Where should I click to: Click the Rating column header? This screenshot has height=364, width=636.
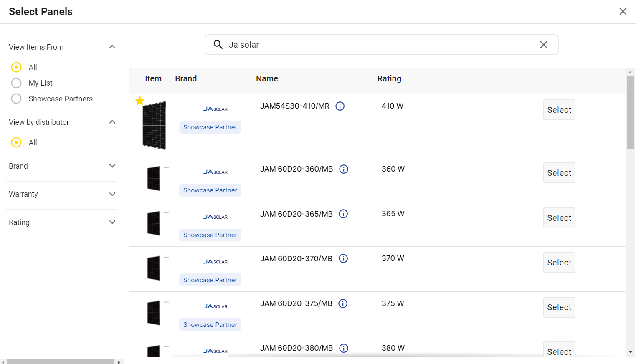(389, 79)
